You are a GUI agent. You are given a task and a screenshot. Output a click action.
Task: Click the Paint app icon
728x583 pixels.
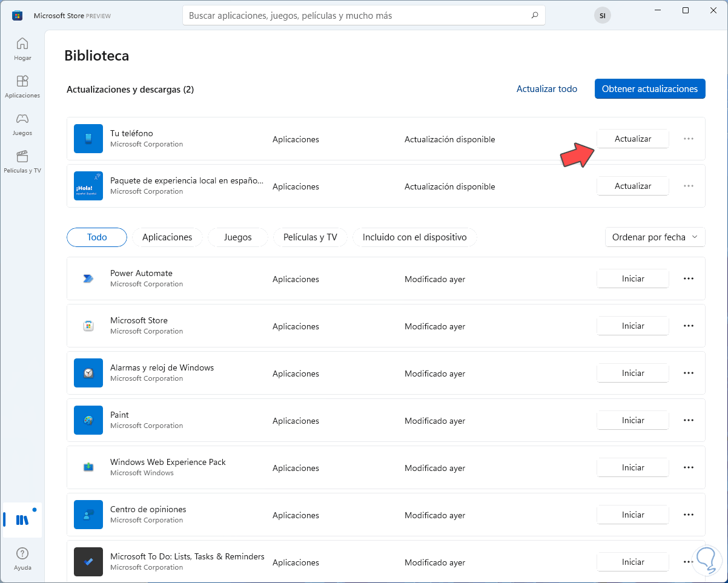point(88,420)
